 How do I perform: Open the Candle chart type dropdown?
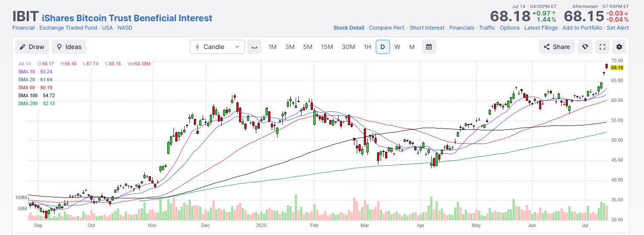click(217, 47)
